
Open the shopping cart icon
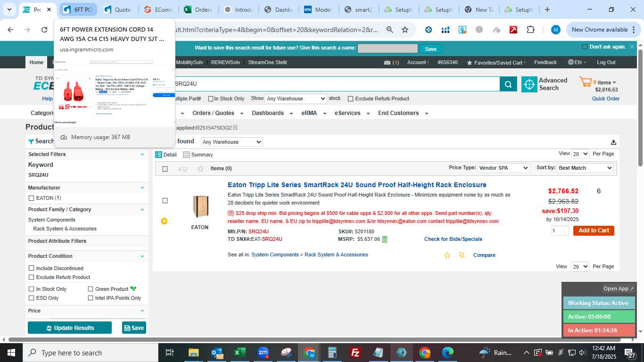click(x=586, y=82)
